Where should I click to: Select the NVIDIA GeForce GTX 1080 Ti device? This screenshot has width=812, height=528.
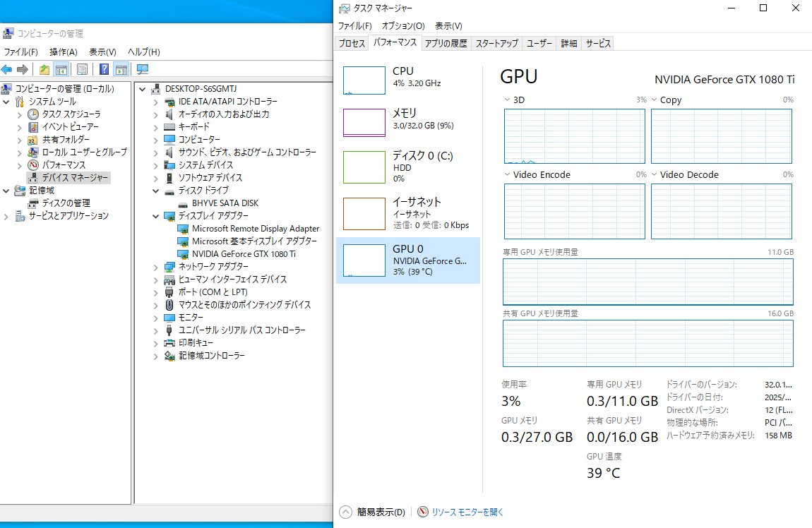coord(244,254)
